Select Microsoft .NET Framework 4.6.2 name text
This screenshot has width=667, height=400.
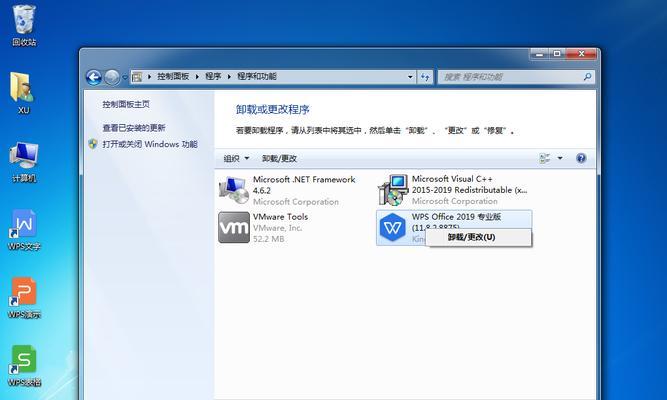(304, 185)
